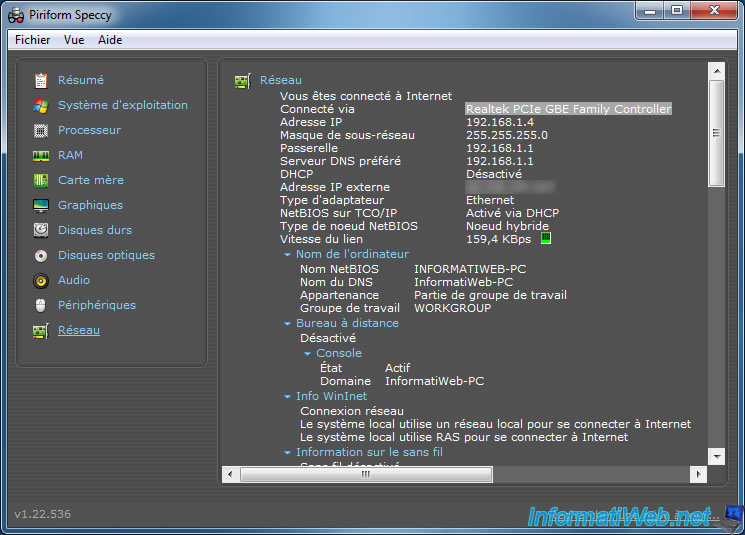Click the Graphiques monitor icon
The image size is (745, 535).
(41, 205)
